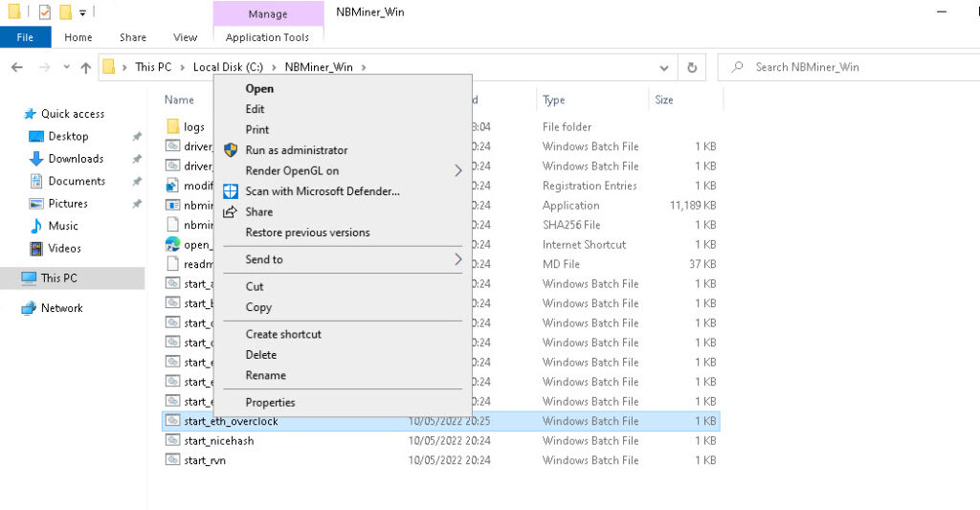
Task: Sort files by the Size column
Action: point(664,100)
